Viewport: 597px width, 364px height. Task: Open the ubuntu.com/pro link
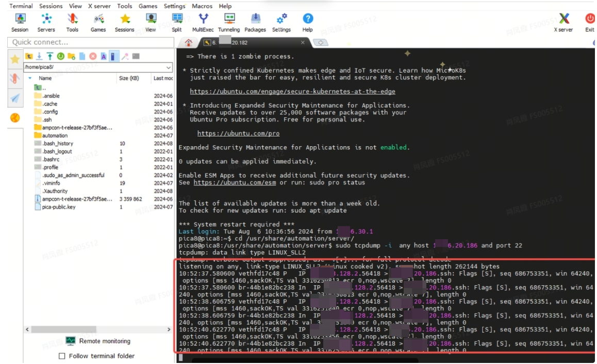(x=238, y=134)
